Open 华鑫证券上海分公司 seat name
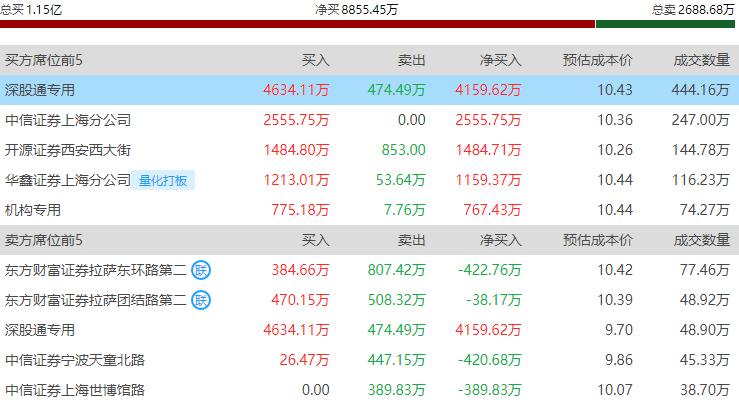 68,180
